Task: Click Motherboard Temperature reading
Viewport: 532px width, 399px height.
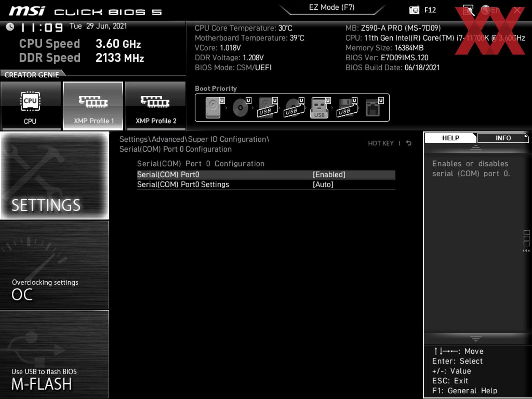Action: pyautogui.click(x=250, y=38)
